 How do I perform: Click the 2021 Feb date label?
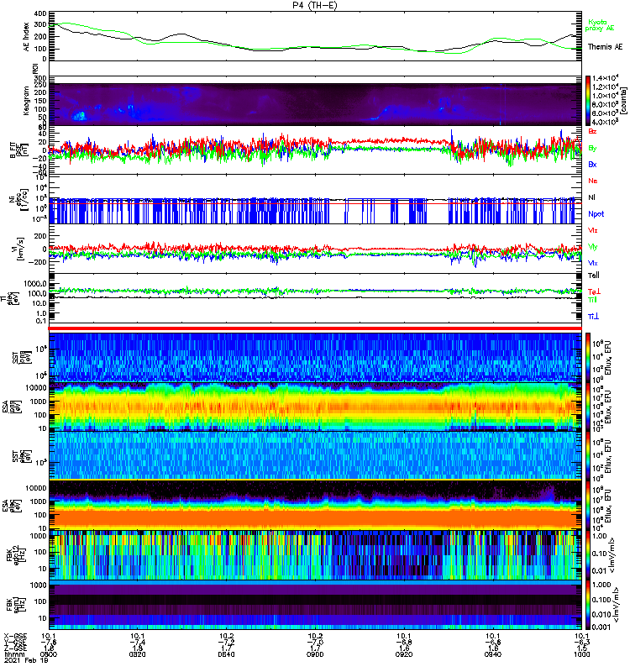(26, 660)
